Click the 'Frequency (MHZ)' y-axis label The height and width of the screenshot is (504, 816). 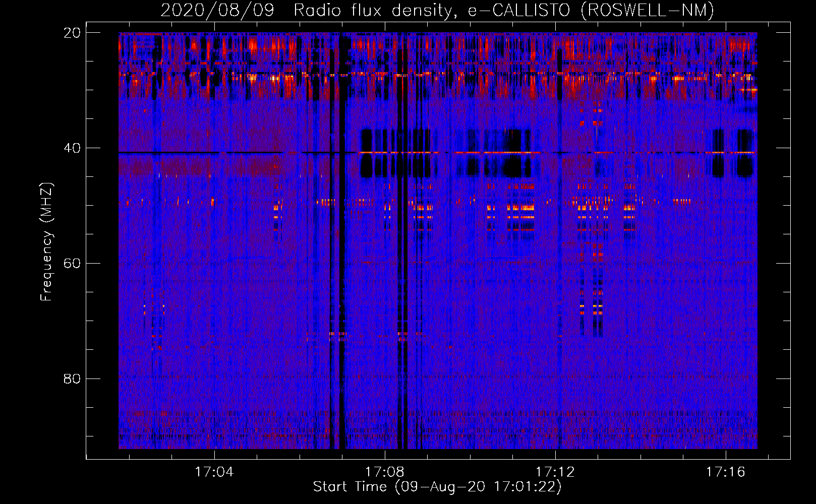(46, 242)
